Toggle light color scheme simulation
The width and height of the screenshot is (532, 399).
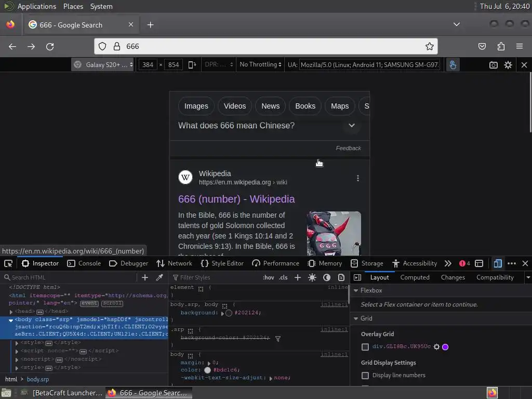click(312, 277)
